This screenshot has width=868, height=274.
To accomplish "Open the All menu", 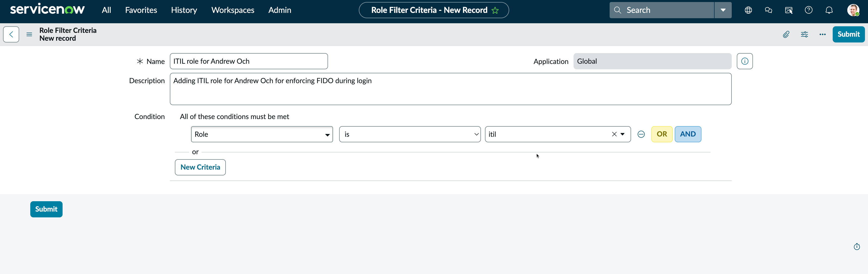I will [106, 10].
